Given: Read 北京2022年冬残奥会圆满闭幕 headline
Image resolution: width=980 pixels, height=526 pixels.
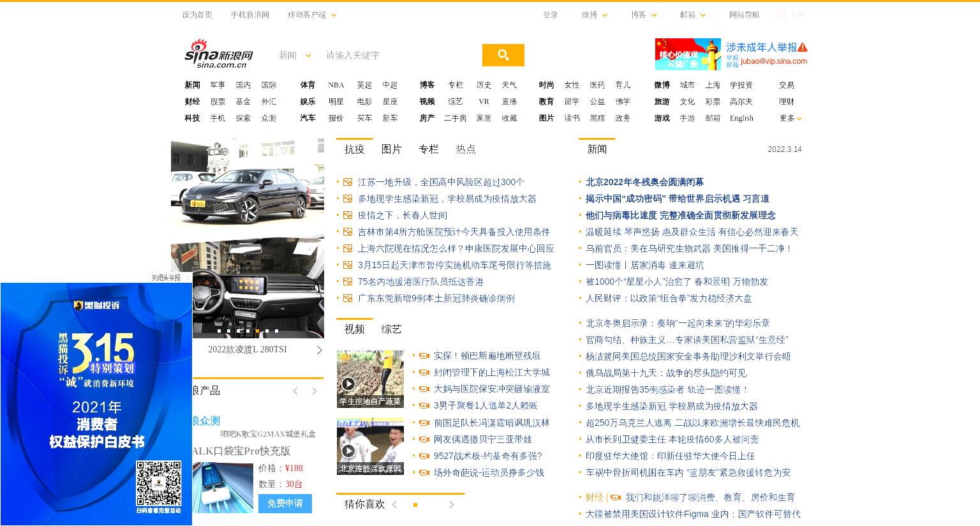Looking at the screenshot, I should (644, 182).
